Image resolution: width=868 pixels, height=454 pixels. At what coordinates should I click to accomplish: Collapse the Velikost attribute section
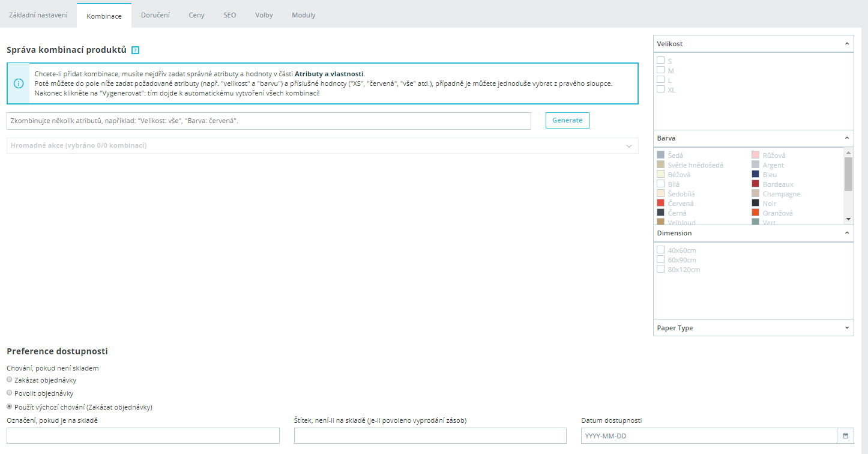846,44
